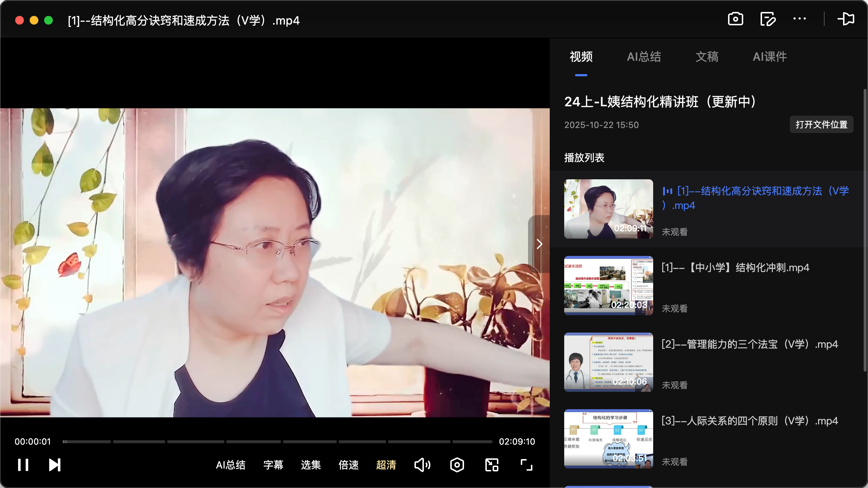Screen dimensions: 868x488
Task: Open the volume control icon
Action: tap(422, 465)
